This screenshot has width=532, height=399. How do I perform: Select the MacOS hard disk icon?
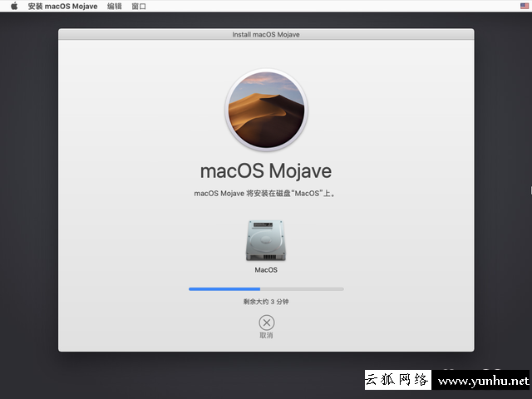pyautogui.click(x=266, y=240)
